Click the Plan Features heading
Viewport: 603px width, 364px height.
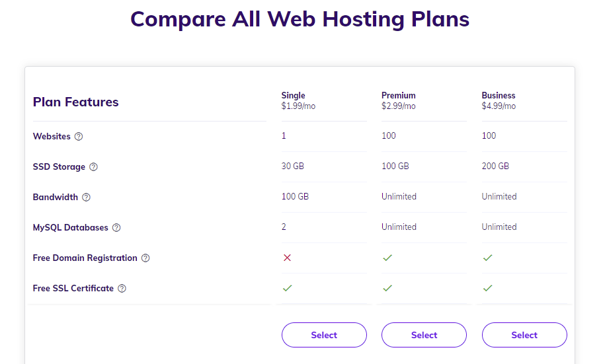point(76,102)
